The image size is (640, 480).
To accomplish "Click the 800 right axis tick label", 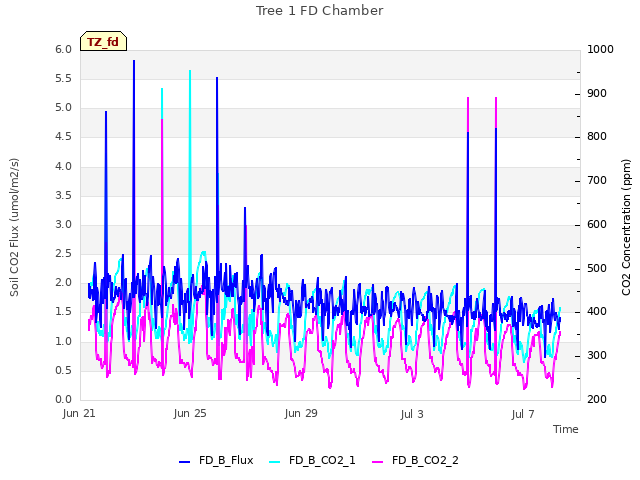I will point(597,136).
